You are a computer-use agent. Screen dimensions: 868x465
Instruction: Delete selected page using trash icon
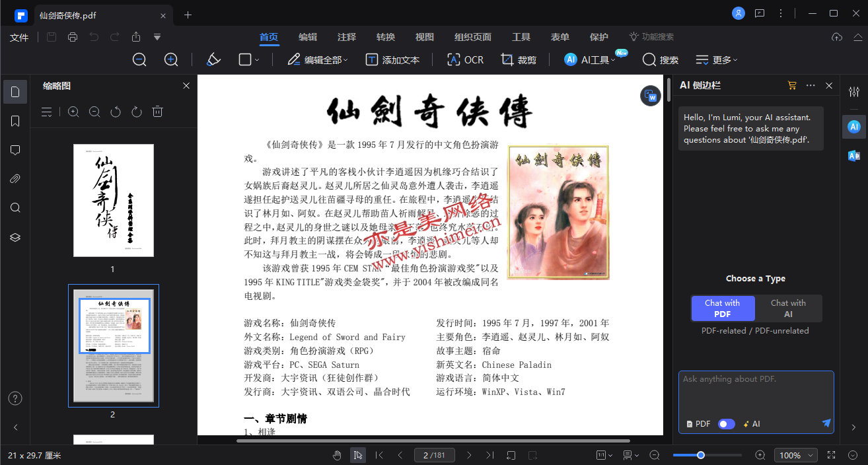click(x=157, y=112)
